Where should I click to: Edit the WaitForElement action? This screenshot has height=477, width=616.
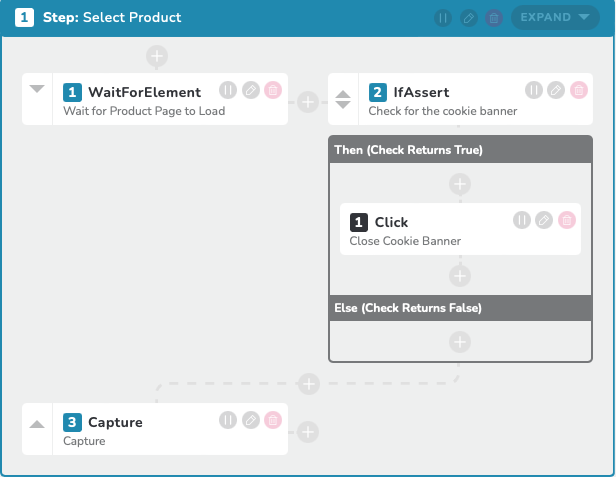pyautogui.click(x=251, y=90)
